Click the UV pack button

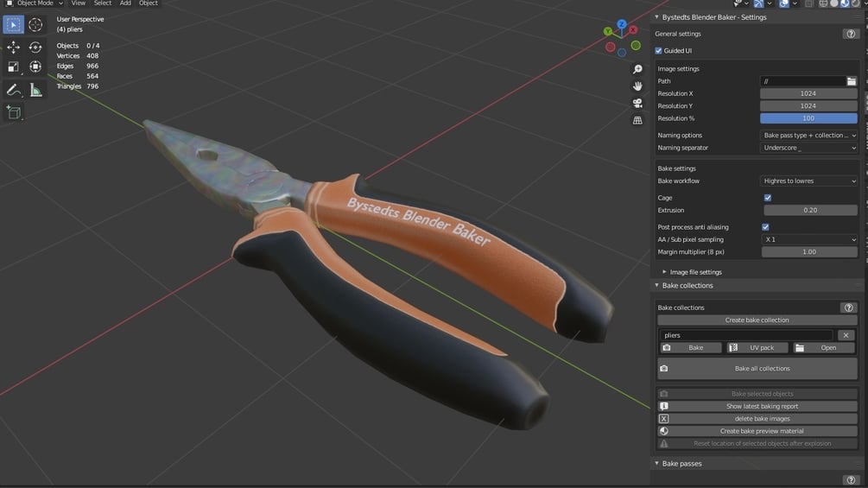pos(757,348)
